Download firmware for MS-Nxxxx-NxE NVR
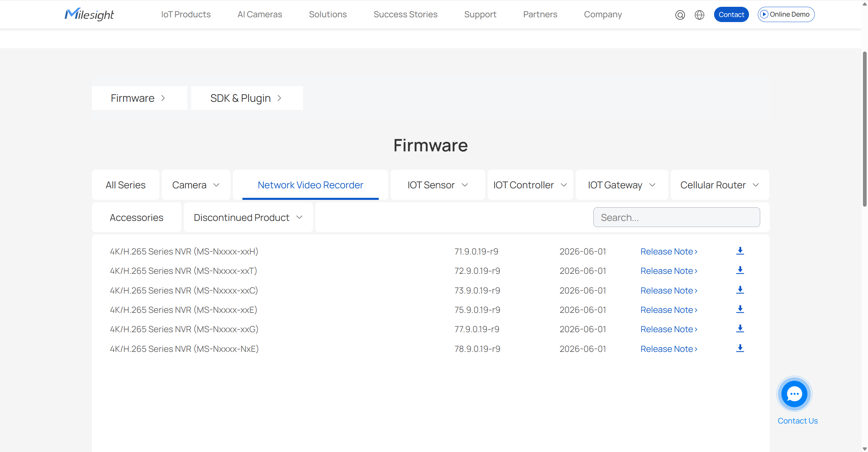Viewport: 868px width, 452px height. [740, 348]
